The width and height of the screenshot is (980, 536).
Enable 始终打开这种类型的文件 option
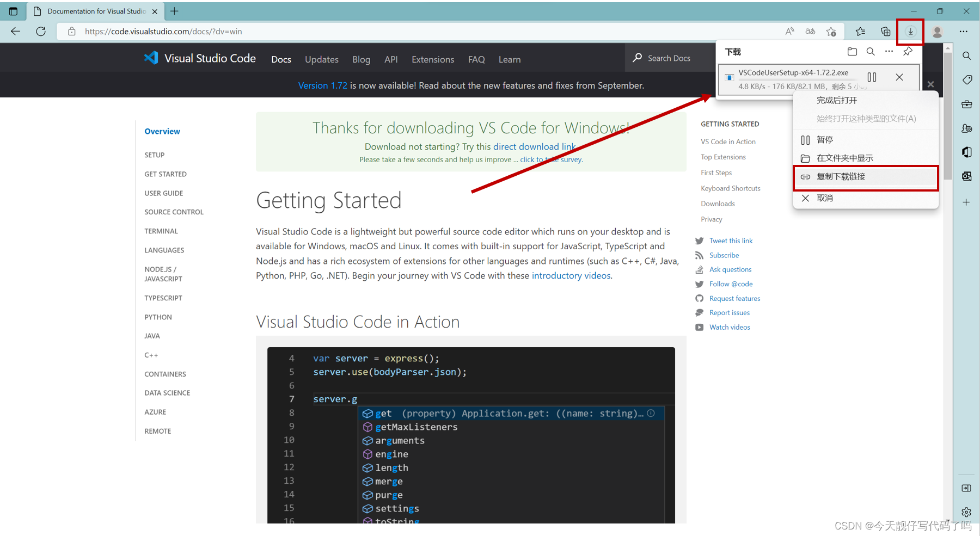866,118
